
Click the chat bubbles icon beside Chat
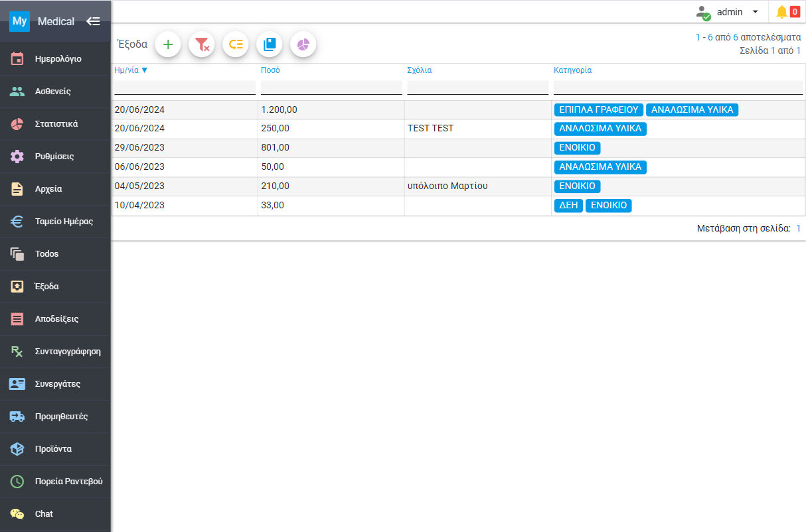(17, 514)
